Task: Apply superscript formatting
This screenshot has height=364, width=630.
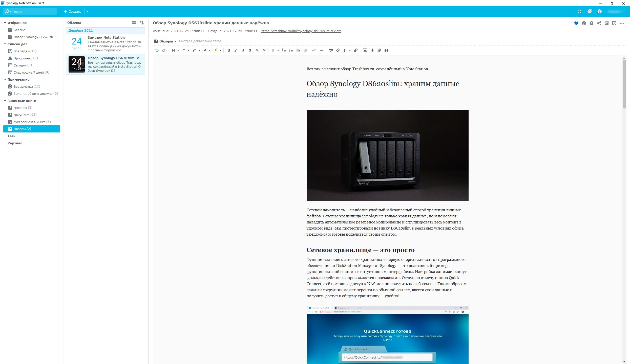Action: point(264,50)
